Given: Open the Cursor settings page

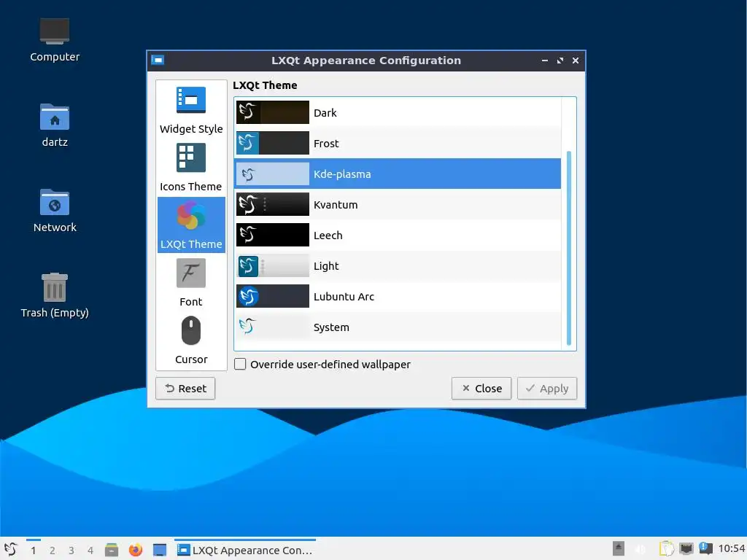Looking at the screenshot, I should (191, 340).
